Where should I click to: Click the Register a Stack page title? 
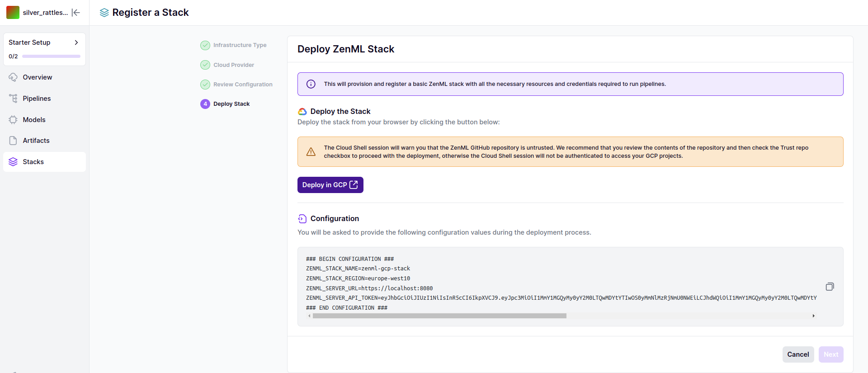tap(151, 13)
